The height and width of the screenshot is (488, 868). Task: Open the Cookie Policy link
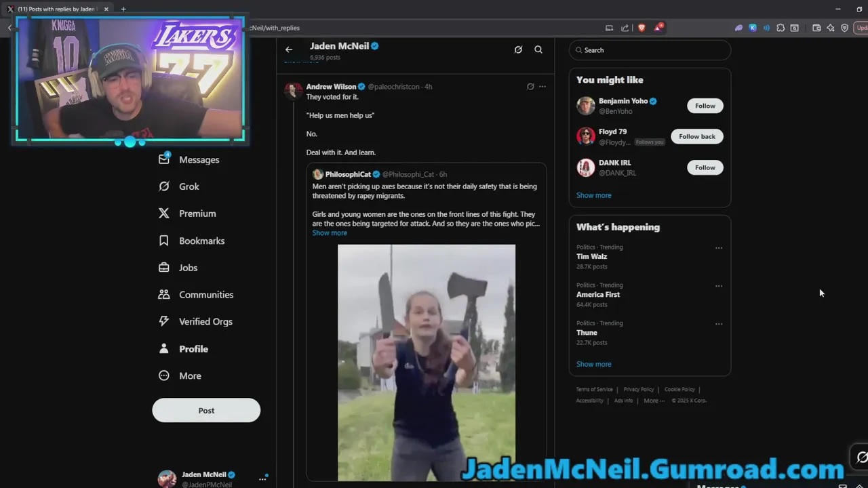tap(679, 390)
